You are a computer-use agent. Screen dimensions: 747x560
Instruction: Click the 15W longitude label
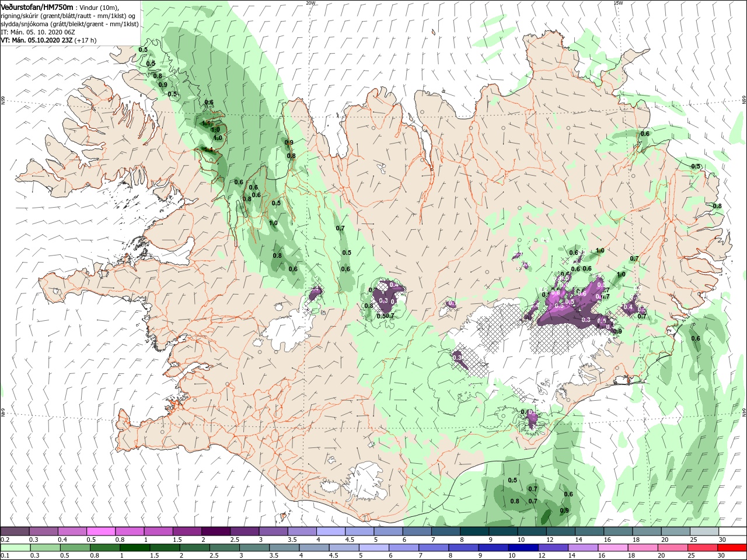pyautogui.click(x=618, y=2)
